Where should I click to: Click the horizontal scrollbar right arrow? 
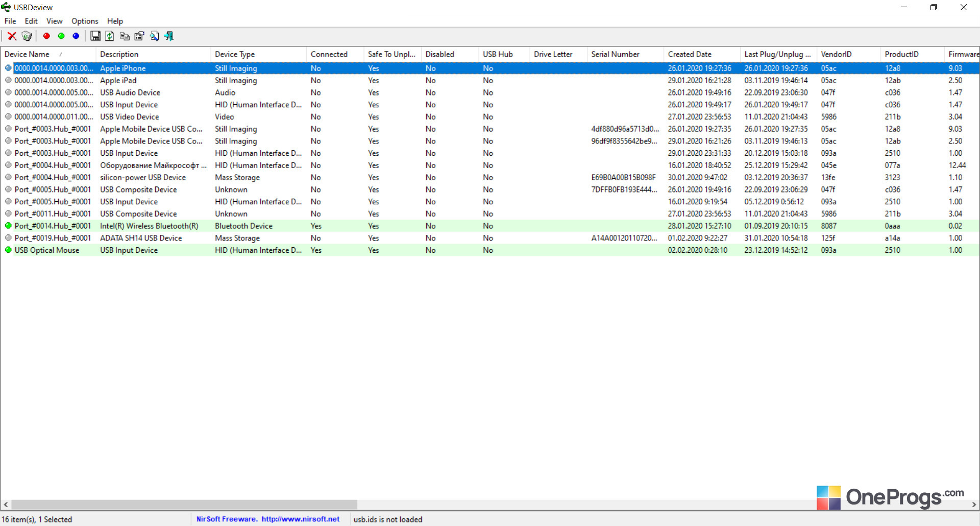974,505
